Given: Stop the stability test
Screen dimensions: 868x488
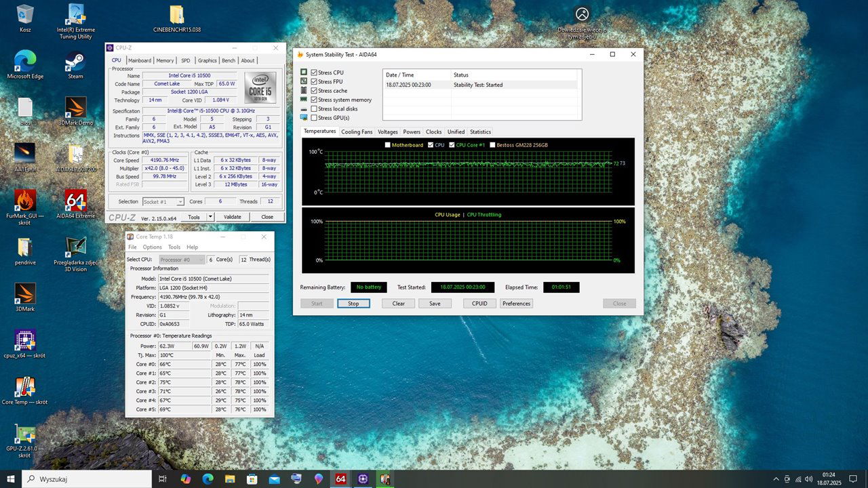Looking at the screenshot, I should click(x=353, y=304).
